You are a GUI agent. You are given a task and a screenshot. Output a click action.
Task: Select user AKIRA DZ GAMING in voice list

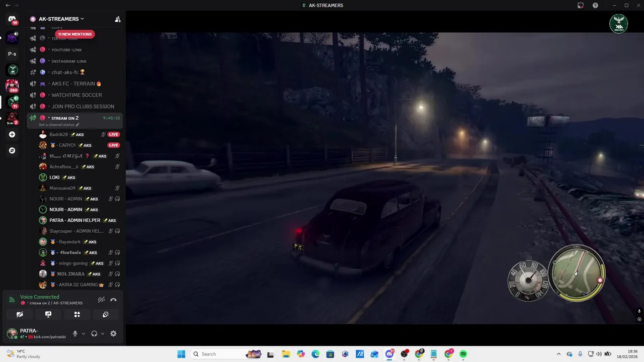tap(80, 285)
